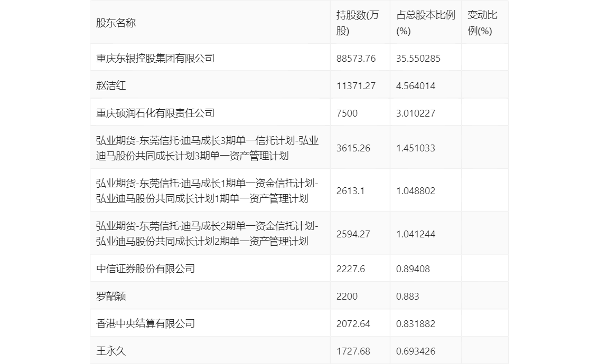Select 中信证券股份有限公司 shareholder name
Viewport: 599px width, 364px height.
point(146,269)
